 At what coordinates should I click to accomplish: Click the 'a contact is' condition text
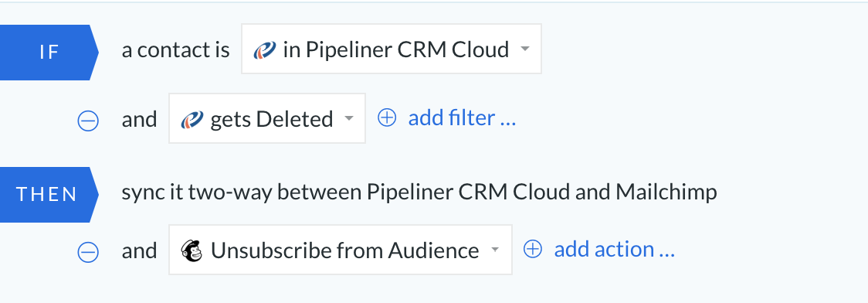[175, 49]
